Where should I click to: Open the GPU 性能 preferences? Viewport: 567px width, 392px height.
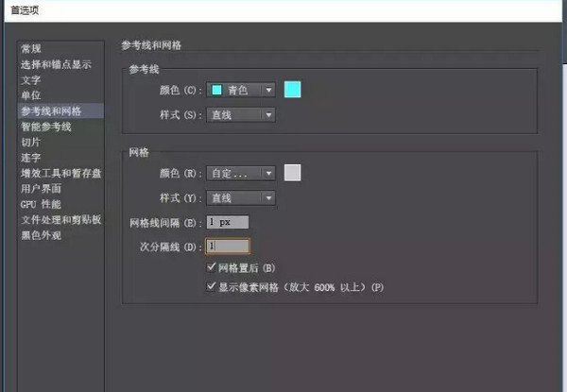41,204
